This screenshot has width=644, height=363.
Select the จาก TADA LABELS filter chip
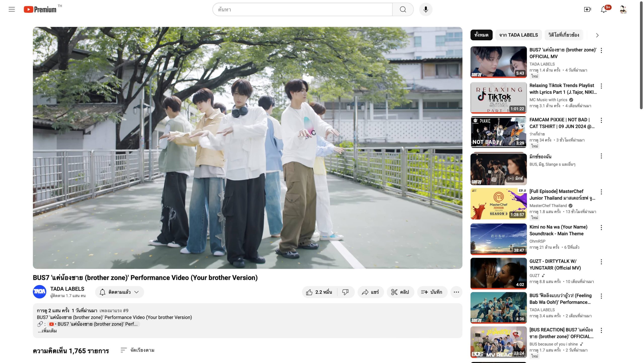pyautogui.click(x=518, y=35)
